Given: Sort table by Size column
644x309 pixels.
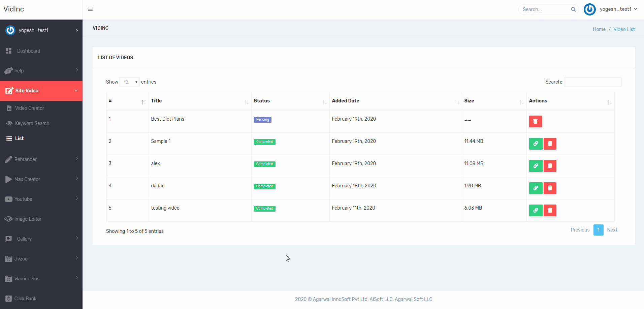Looking at the screenshot, I should tap(494, 101).
